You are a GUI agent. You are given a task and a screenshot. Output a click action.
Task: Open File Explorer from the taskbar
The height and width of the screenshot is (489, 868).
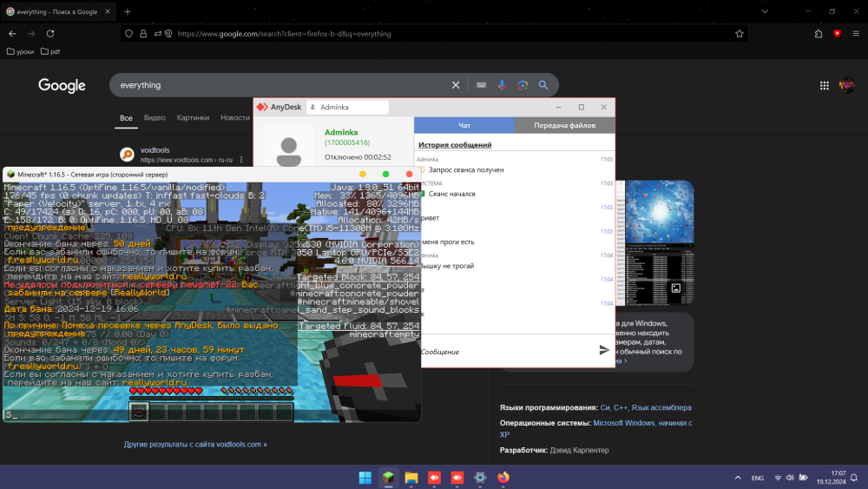[x=411, y=478]
